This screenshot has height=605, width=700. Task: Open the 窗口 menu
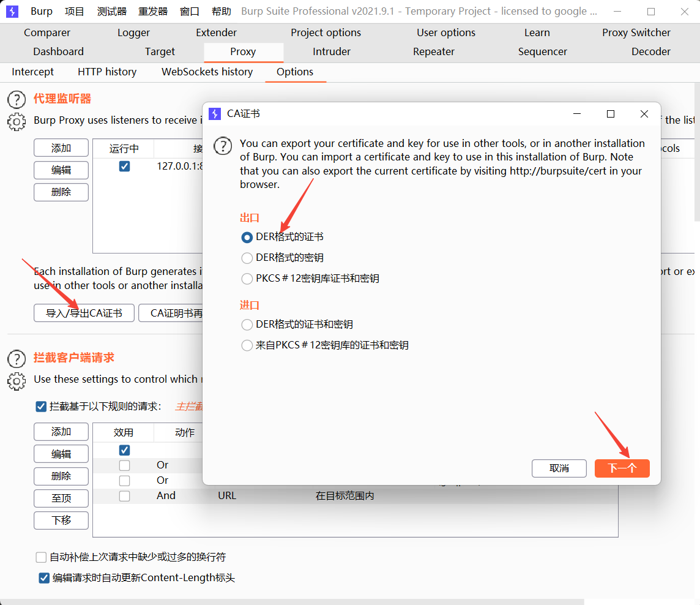pos(189,11)
